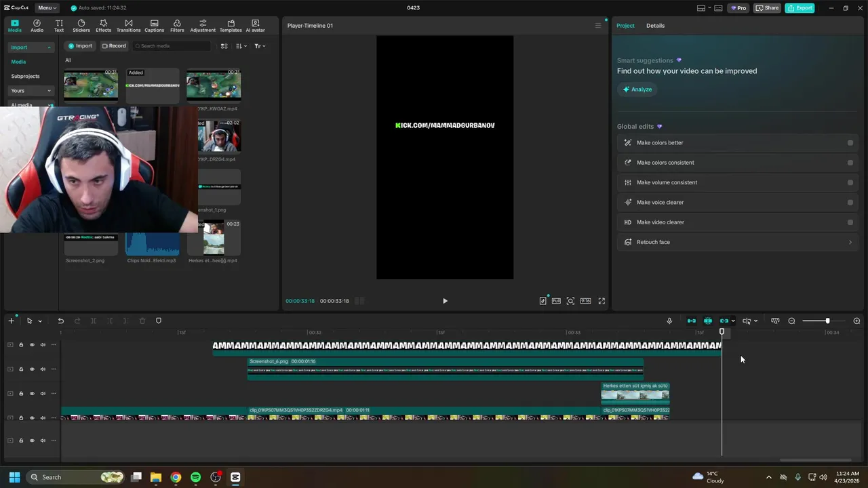Toggle auto snapping in timeline toolbar
The width and height of the screenshot is (868, 488).
click(708, 321)
